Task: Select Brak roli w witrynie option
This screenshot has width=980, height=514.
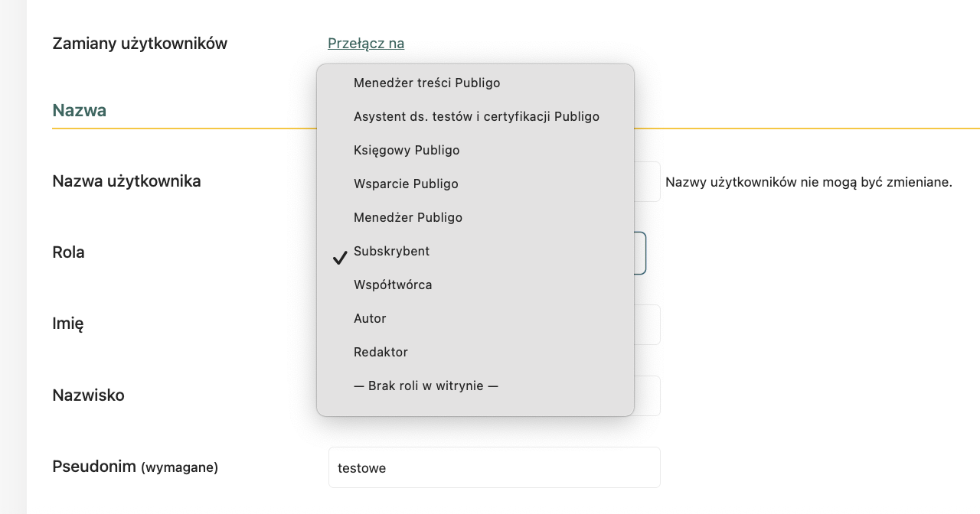Action: click(426, 385)
